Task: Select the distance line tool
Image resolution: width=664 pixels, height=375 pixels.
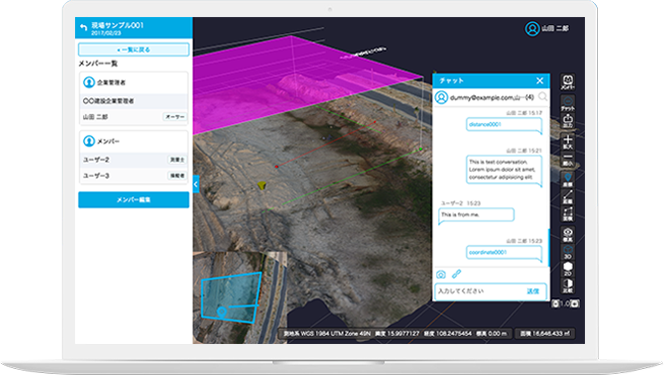Action: [567, 197]
